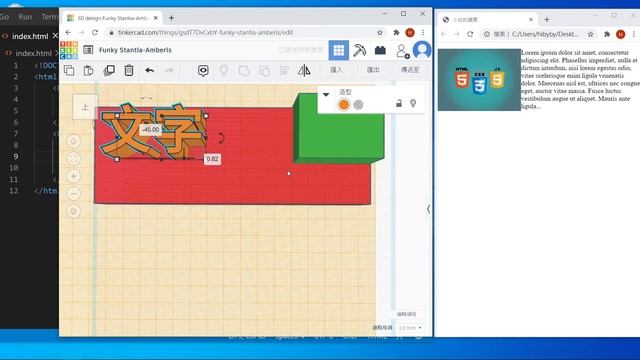Screen dimensions: 640x360
Task: Click the edit grid button
Action: (x=406, y=314)
